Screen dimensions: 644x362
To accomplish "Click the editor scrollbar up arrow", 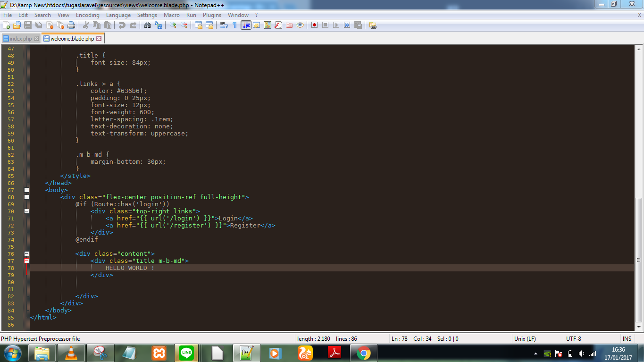I will (639, 49).
